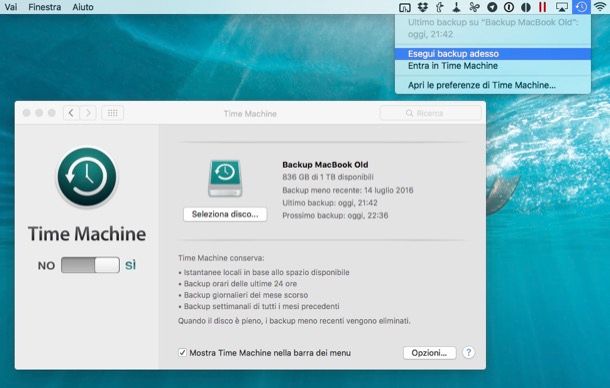Click the Time Machine menu bar icon
This screenshot has height=388, width=610.
[x=581, y=7]
